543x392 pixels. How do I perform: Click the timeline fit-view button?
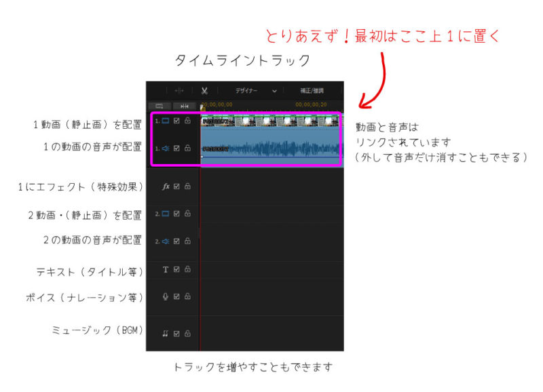(160, 106)
